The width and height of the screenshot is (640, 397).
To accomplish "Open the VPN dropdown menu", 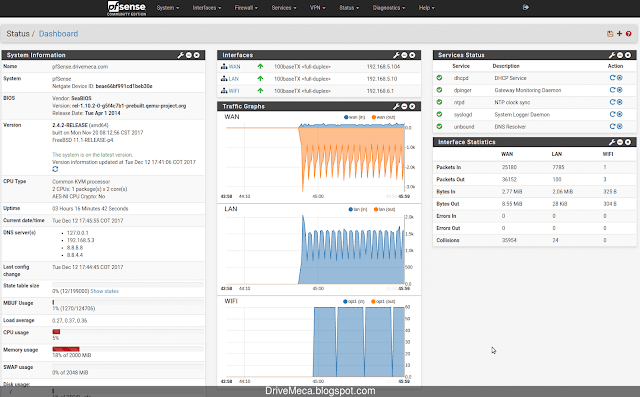I will tap(318, 8).
